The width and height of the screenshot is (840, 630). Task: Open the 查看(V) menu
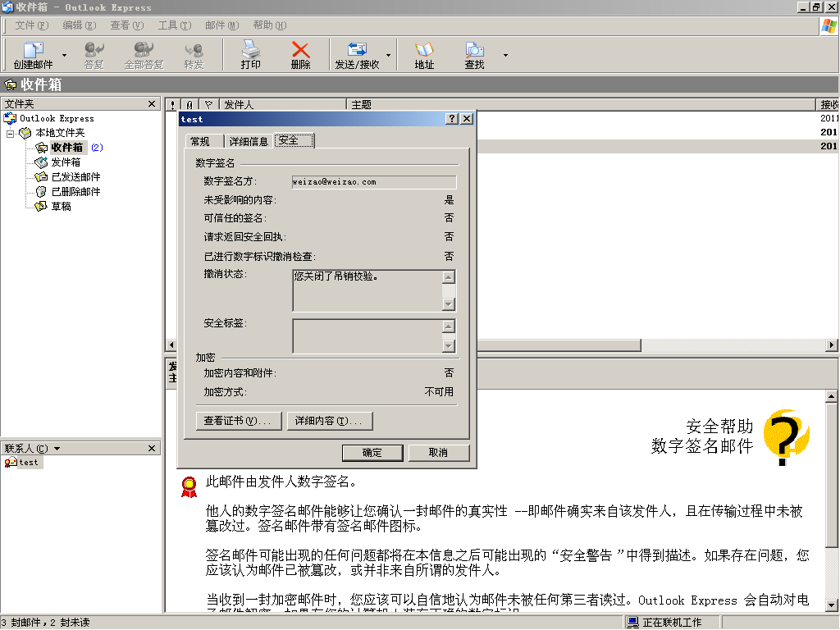click(x=127, y=25)
